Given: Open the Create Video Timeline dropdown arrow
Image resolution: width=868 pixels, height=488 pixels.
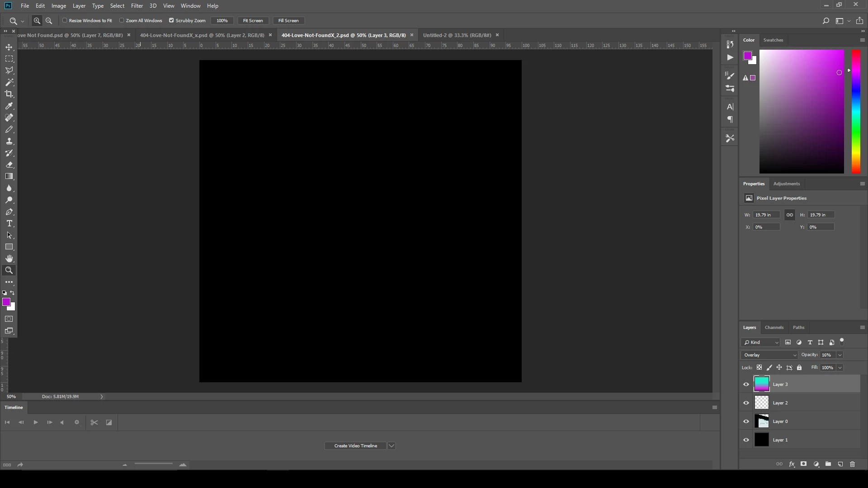Looking at the screenshot, I should tap(392, 446).
